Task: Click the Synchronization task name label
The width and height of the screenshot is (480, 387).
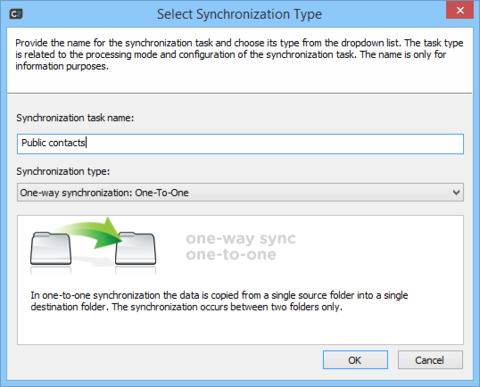Action: (75, 118)
